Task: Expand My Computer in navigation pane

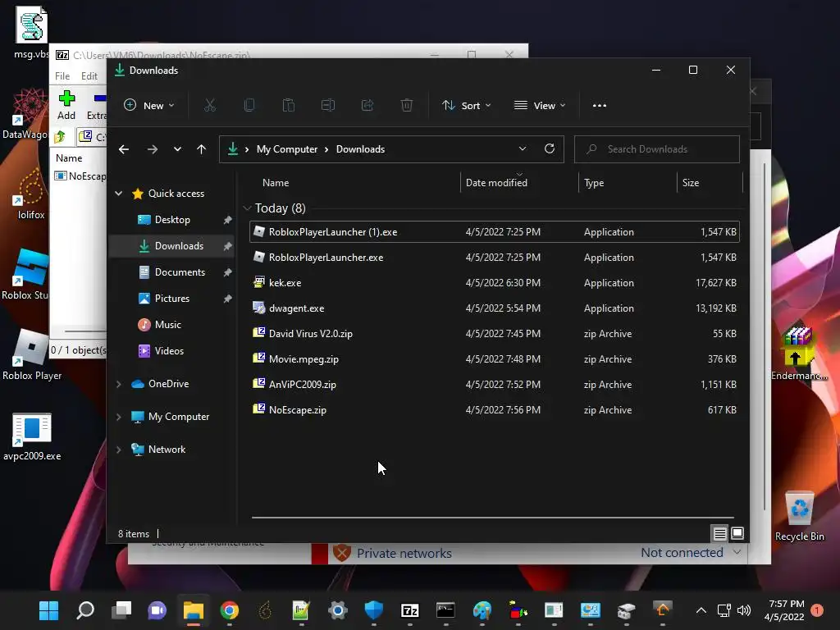Action: tap(119, 417)
